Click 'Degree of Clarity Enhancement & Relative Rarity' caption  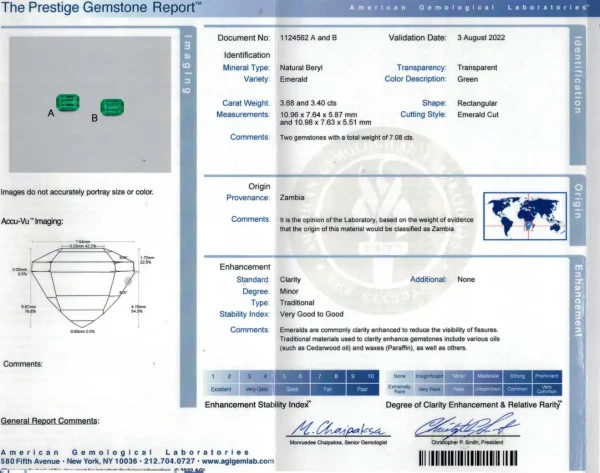(473, 404)
